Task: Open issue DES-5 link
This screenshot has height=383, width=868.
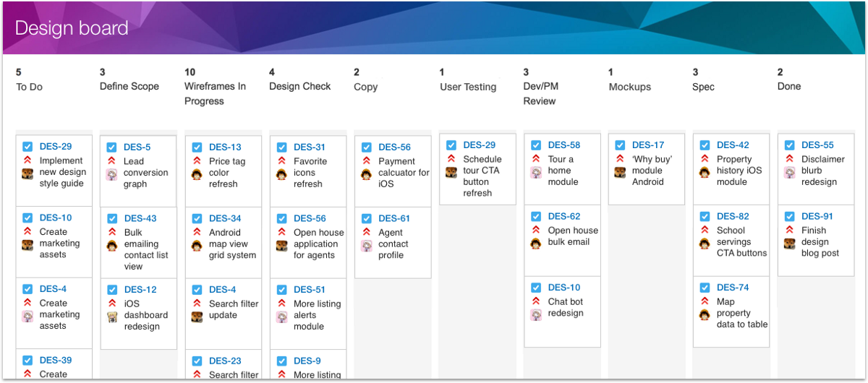Action: (x=137, y=147)
